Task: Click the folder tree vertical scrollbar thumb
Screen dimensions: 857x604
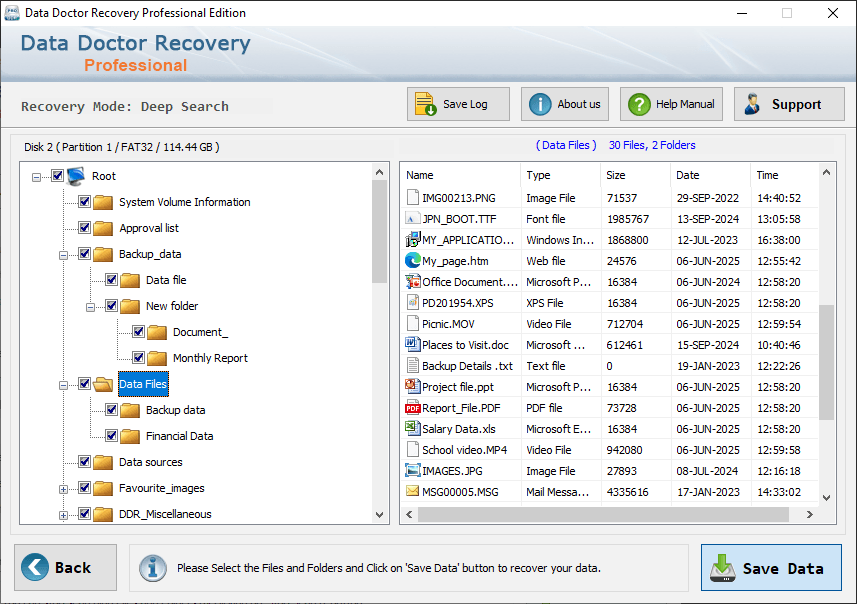Action: tap(379, 231)
